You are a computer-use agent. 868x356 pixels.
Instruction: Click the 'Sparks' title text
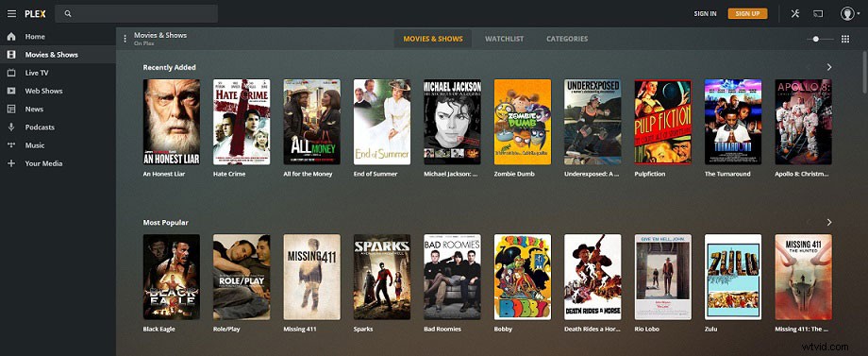pyautogui.click(x=363, y=329)
